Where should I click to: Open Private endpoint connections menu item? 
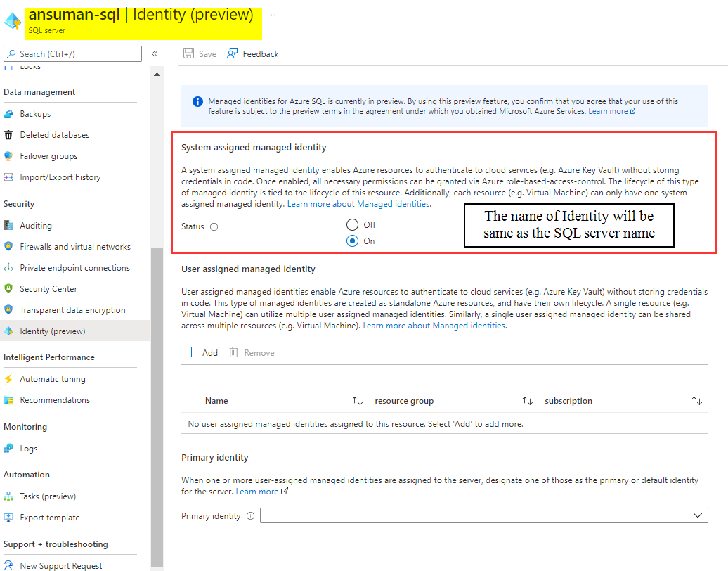74,268
